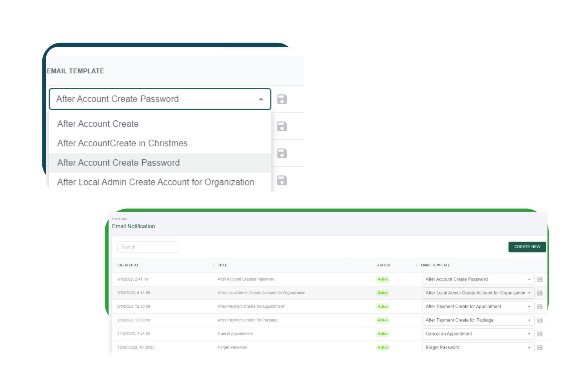Click the Lookups breadcrumb link

coord(120,219)
